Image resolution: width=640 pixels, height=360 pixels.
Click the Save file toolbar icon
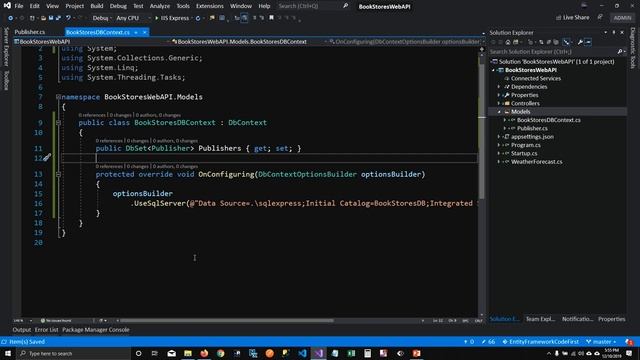[51, 18]
